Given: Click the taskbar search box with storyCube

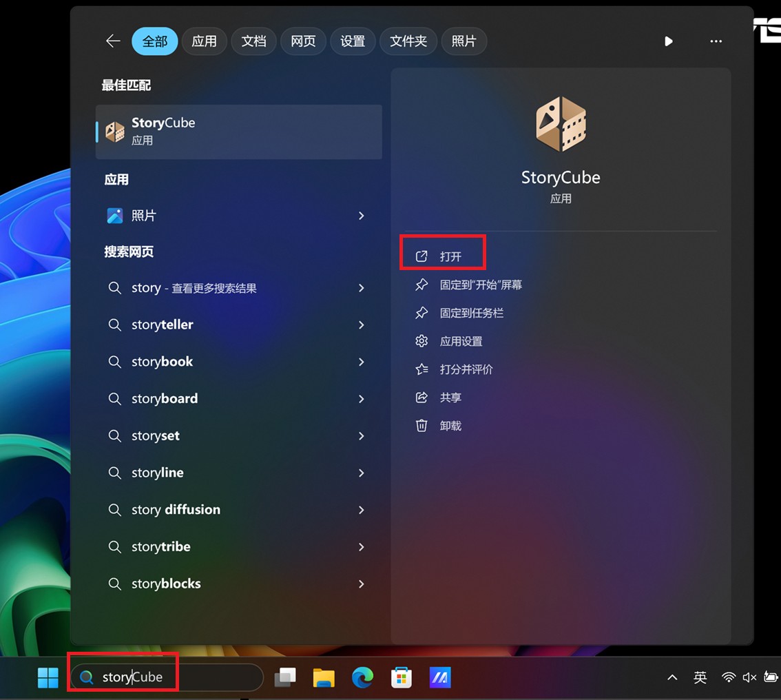Looking at the screenshot, I should (x=167, y=677).
